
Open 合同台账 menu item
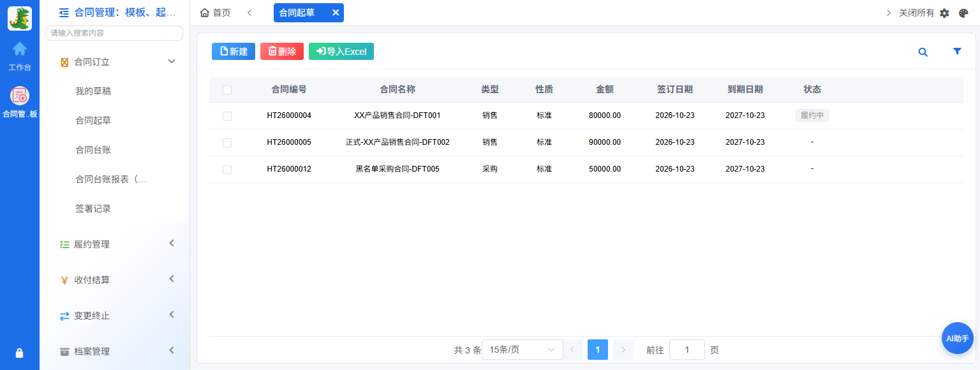93,150
